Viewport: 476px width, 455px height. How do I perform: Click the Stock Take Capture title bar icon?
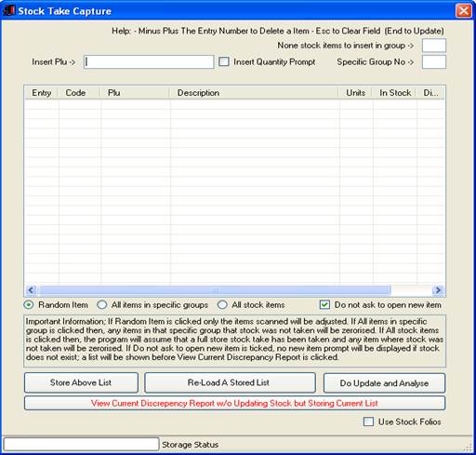[x=9, y=10]
